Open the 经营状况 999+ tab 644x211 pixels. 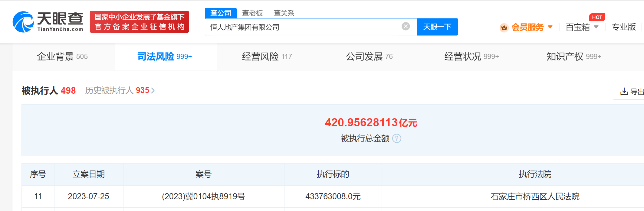pyautogui.click(x=471, y=57)
